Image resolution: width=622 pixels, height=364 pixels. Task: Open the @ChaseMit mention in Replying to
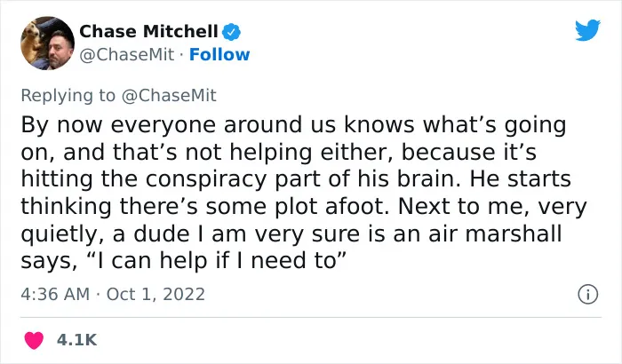[169, 95]
